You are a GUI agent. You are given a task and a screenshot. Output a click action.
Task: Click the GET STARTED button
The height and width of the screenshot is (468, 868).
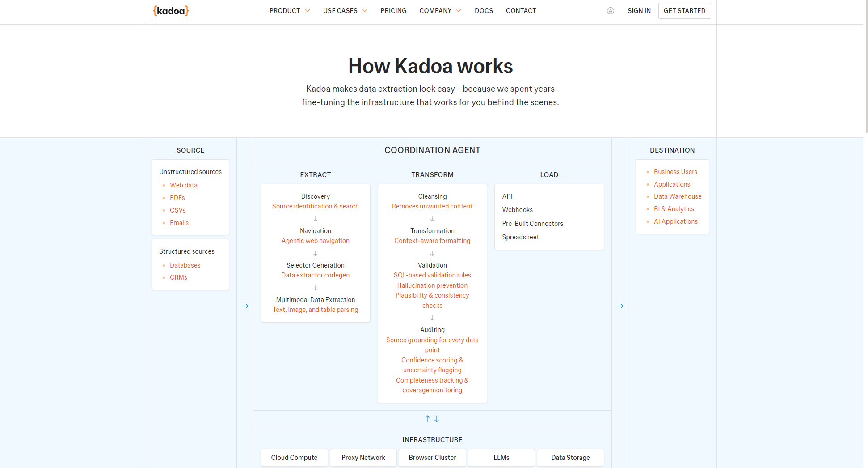point(684,10)
